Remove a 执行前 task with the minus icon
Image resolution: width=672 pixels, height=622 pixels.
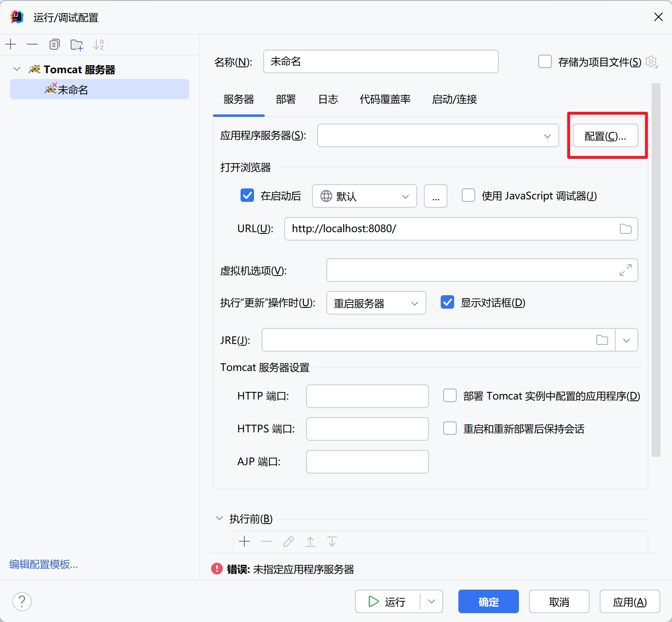click(x=266, y=541)
